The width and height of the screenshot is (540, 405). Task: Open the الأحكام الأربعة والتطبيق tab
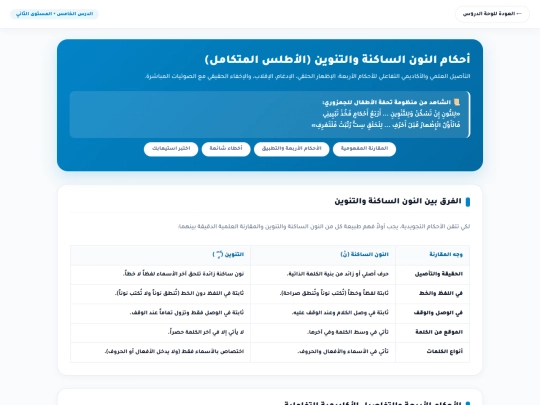pos(291,149)
